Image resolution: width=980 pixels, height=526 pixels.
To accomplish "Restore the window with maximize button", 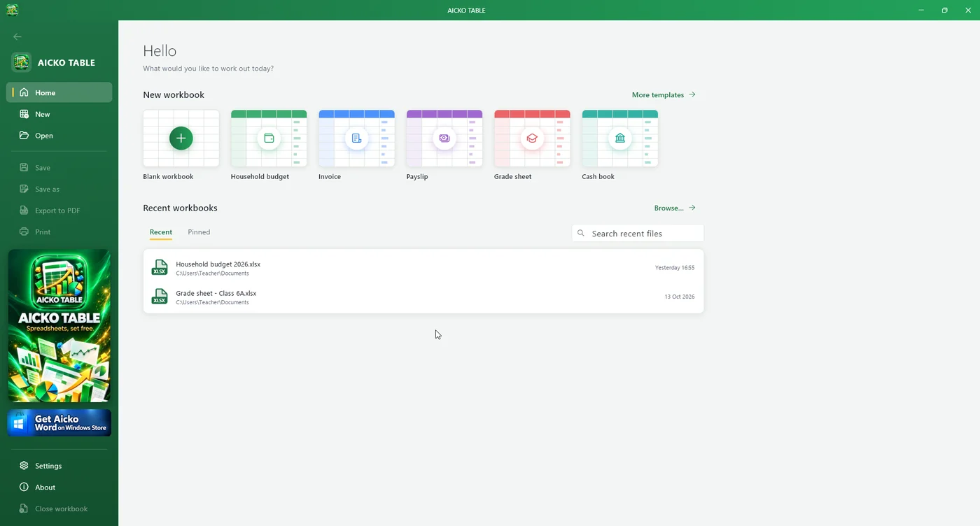I will pyautogui.click(x=944, y=10).
